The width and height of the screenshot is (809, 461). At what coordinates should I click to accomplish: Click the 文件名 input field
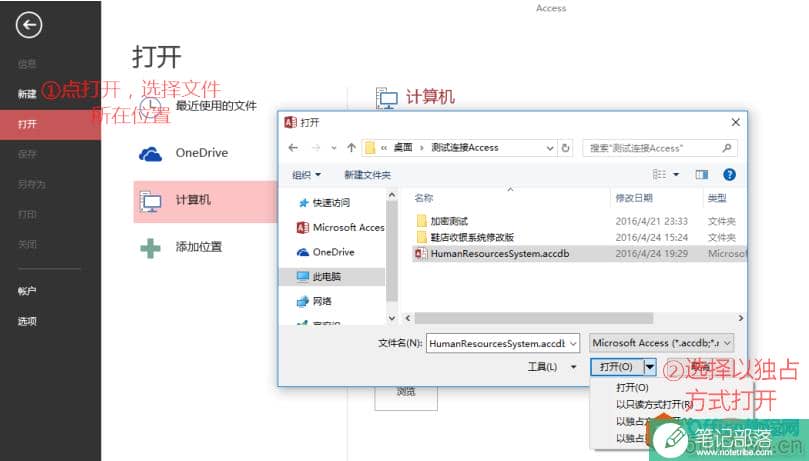point(497,343)
